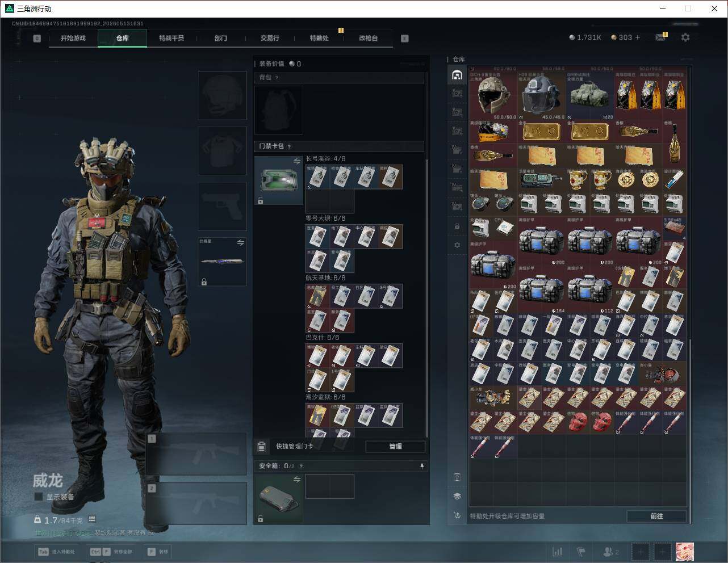Screen dimensions: 728x563
Task: Click the 进入特勤处 shortcut button
Action: point(56,552)
